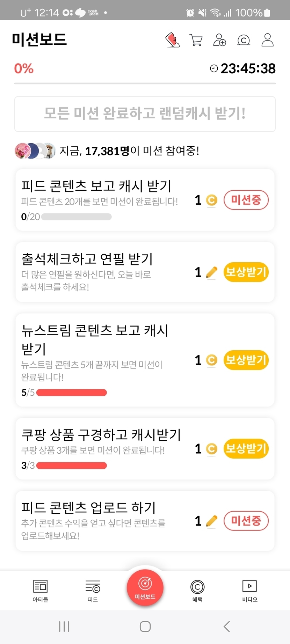Viewport: 290px width, 644px height.
Task: Tap the red sneaker icon in header
Action: (172, 40)
